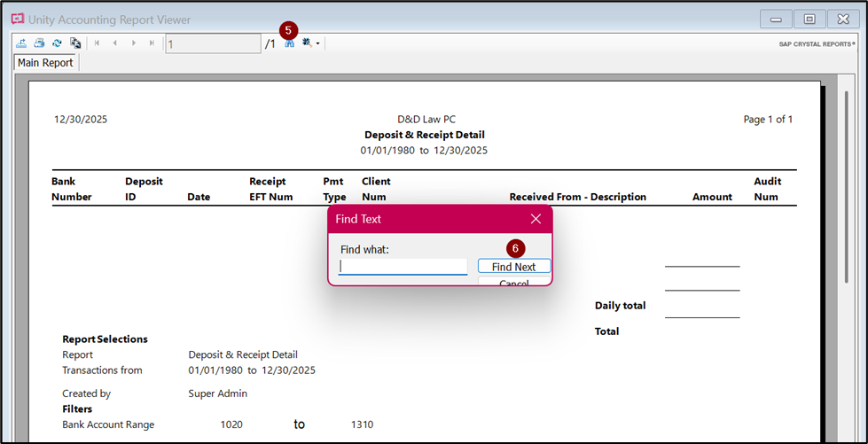This screenshot has width=868, height=444.
Task: Refresh the report using the toolbar icon
Action: pos(57,43)
